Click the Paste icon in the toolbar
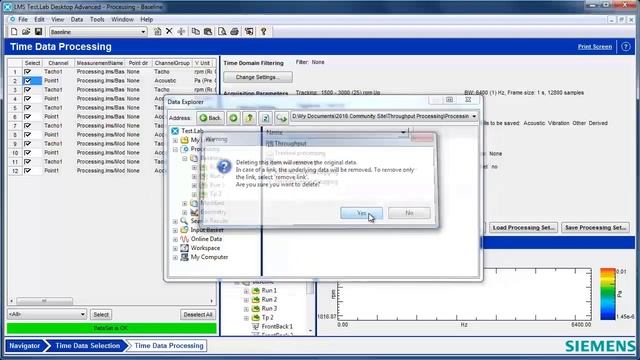Screen dimensions: 640x360 tap(208, 31)
